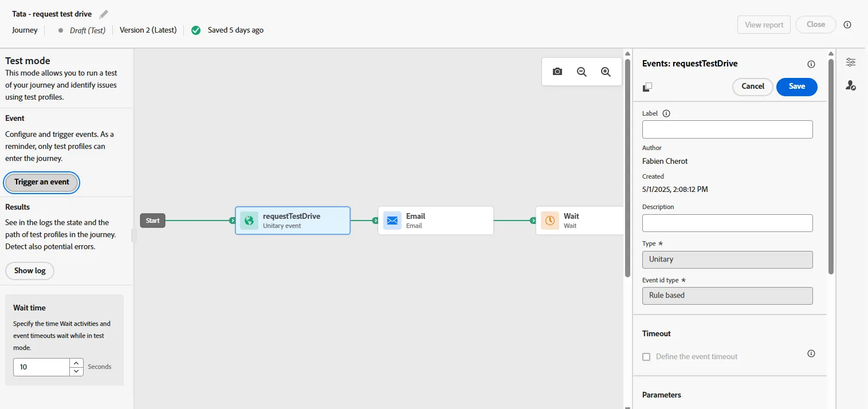Click the "Draft (Test)" status text

(88, 30)
